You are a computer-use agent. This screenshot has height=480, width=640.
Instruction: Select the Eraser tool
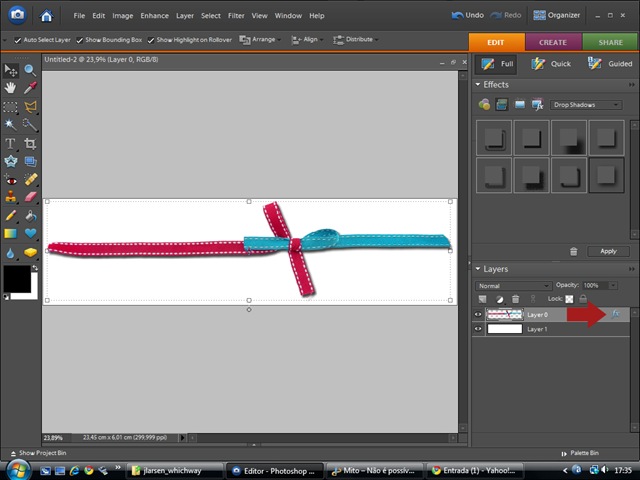(x=30, y=197)
